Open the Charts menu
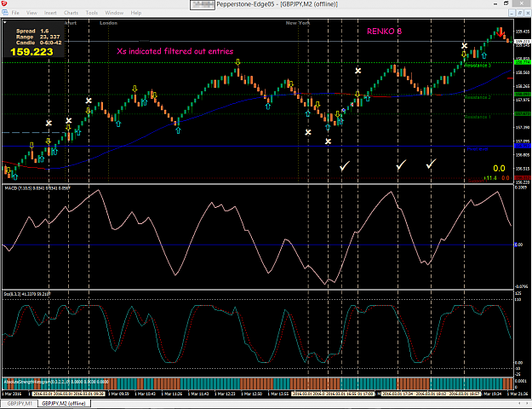 [x=71, y=13]
